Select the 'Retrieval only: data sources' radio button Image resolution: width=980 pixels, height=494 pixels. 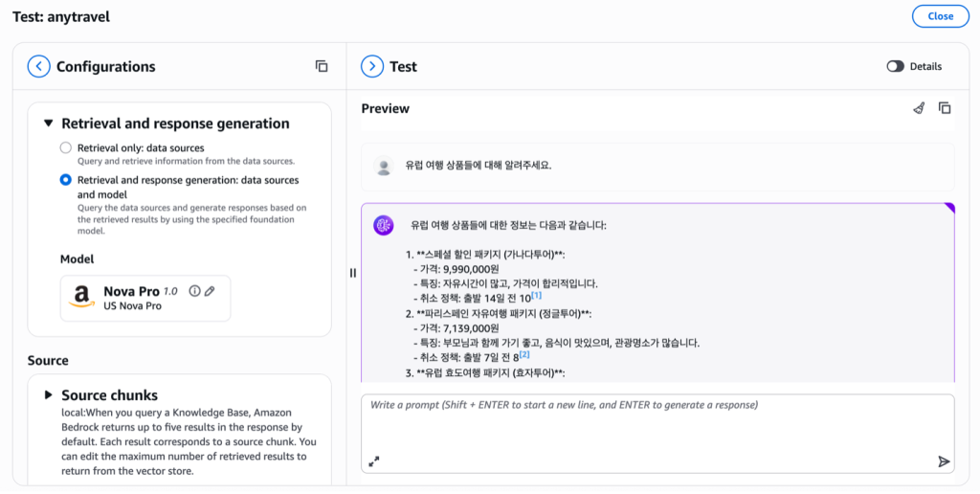pos(65,148)
